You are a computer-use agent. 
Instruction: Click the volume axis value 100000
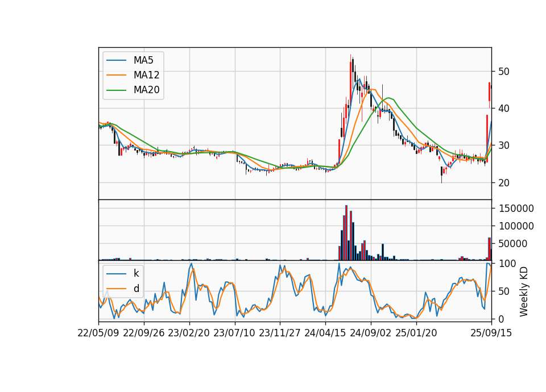pos(516,226)
